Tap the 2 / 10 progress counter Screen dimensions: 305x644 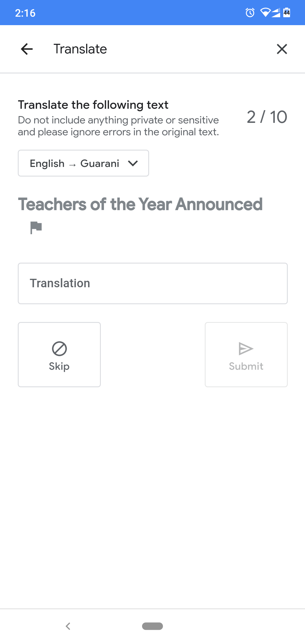pyautogui.click(x=267, y=117)
